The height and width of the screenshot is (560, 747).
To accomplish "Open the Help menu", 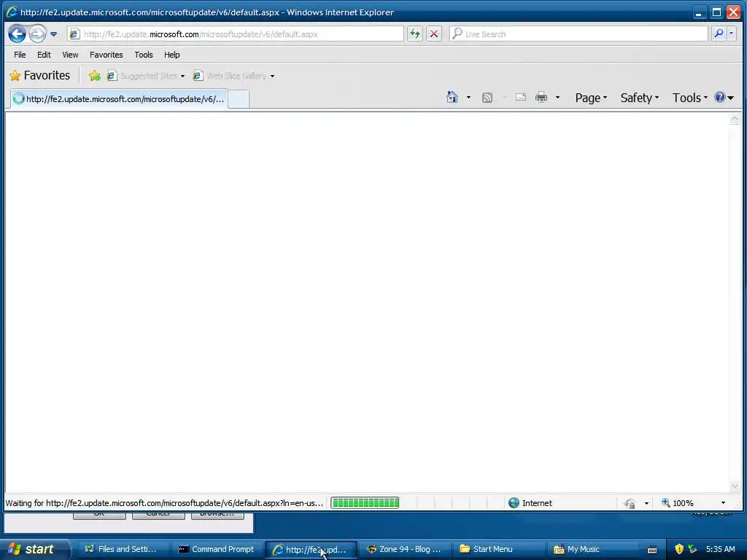I will 171,55.
